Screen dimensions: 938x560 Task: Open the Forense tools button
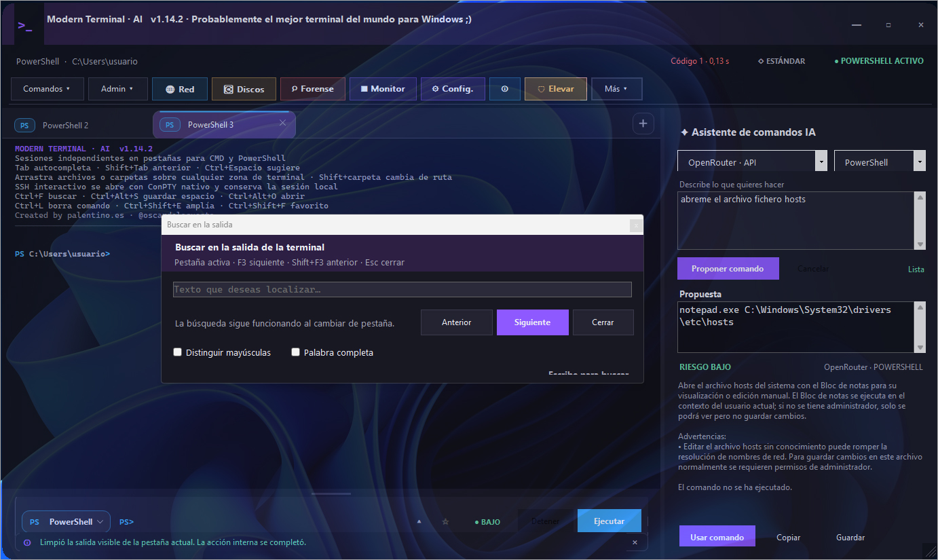[x=313, y=89]
